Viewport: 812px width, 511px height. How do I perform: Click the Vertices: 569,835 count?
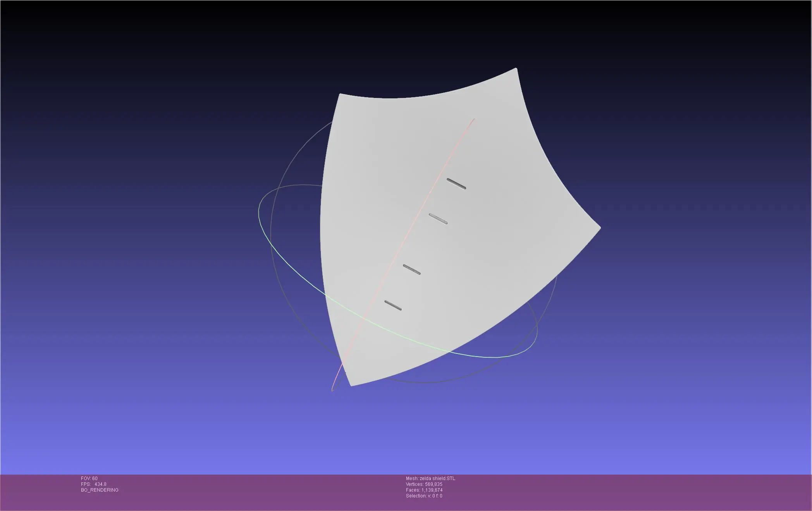[424, 484]
